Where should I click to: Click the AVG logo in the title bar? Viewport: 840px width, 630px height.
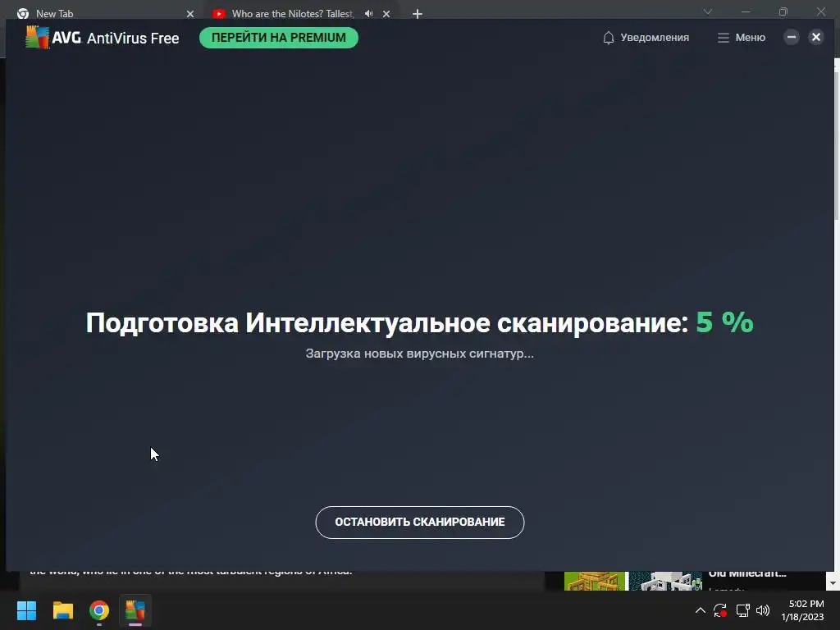[37, 38]
